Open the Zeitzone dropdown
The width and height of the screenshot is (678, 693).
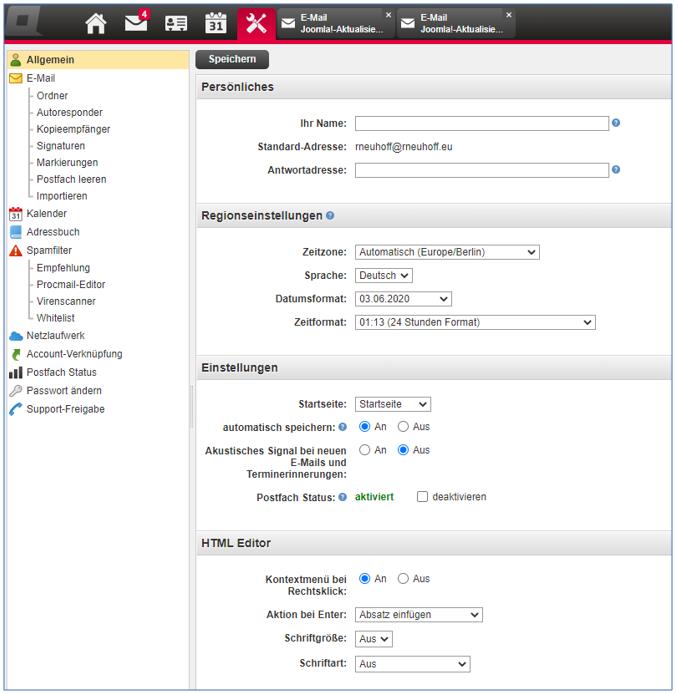(x=447, y=252)
